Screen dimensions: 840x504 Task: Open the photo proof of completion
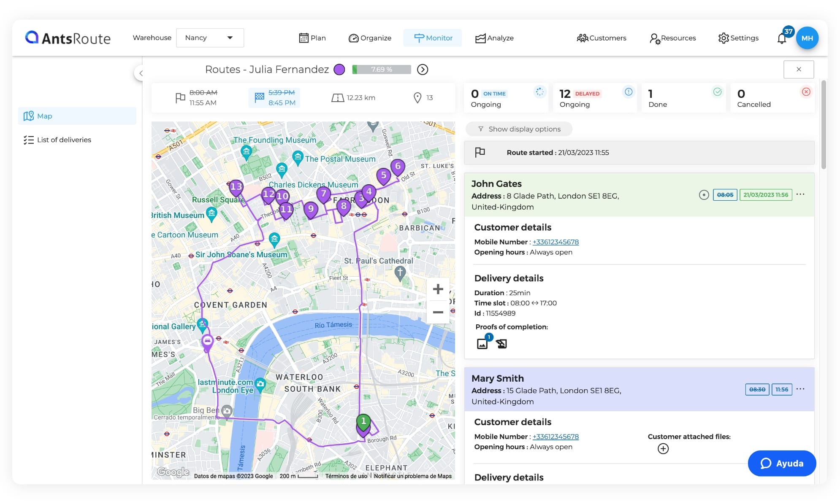(482, 343)
